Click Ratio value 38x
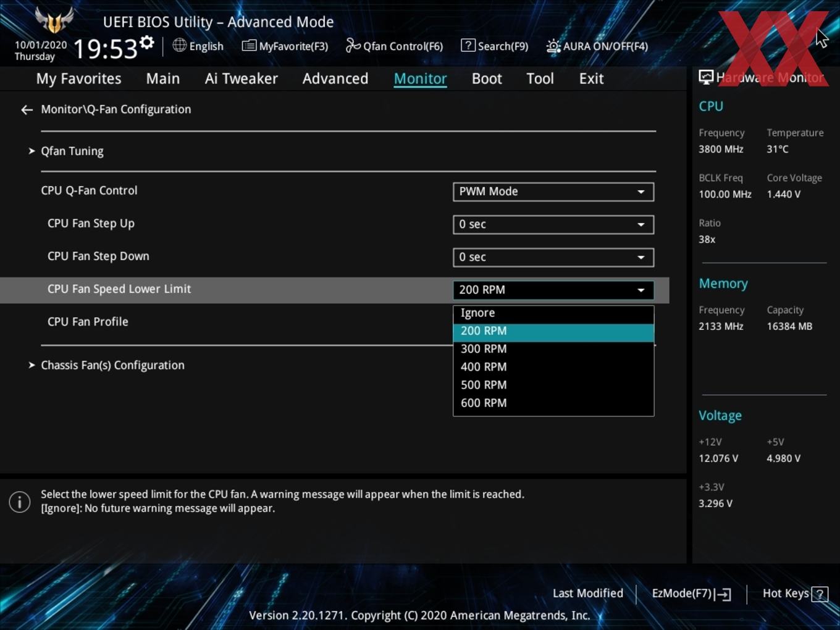The image size is (840, 630). click(707, 239)
